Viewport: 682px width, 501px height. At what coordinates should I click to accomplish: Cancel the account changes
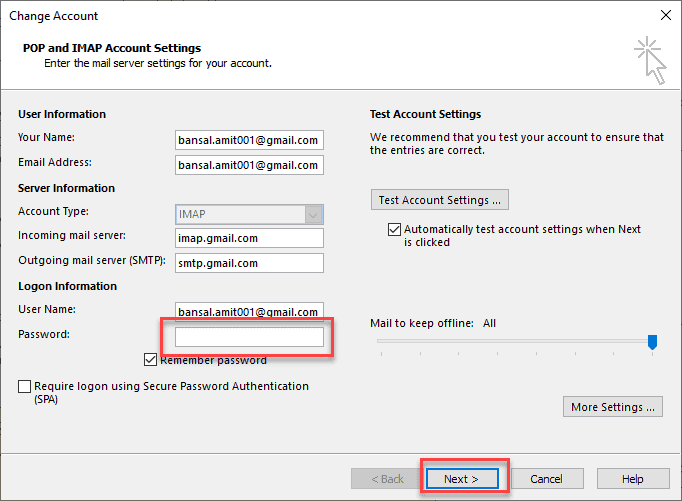pos(546,479)
